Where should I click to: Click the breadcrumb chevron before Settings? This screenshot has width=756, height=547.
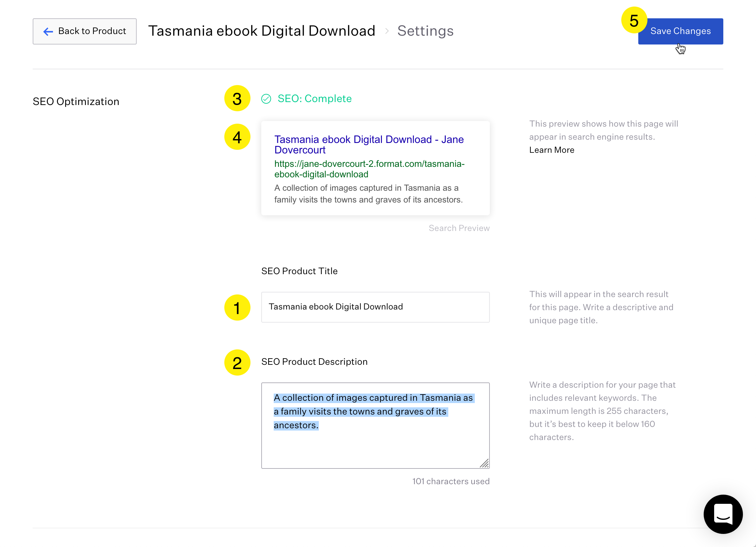point(387,31)
